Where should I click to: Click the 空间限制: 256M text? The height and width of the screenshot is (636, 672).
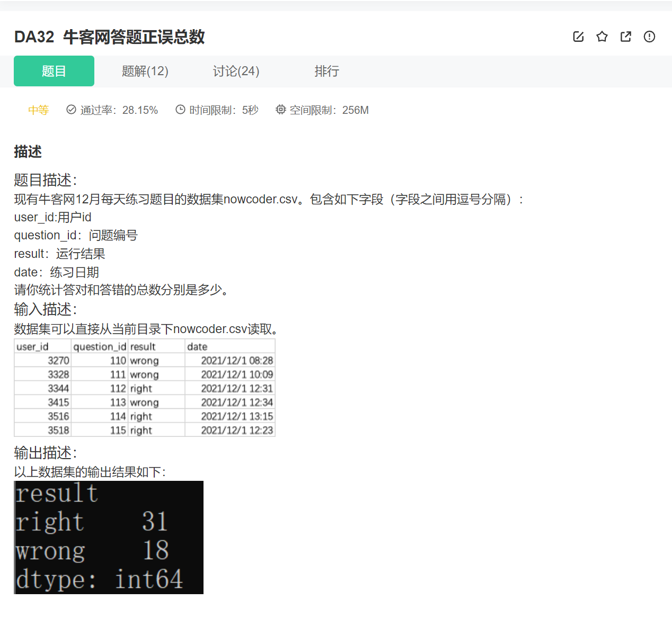point(329,110)
